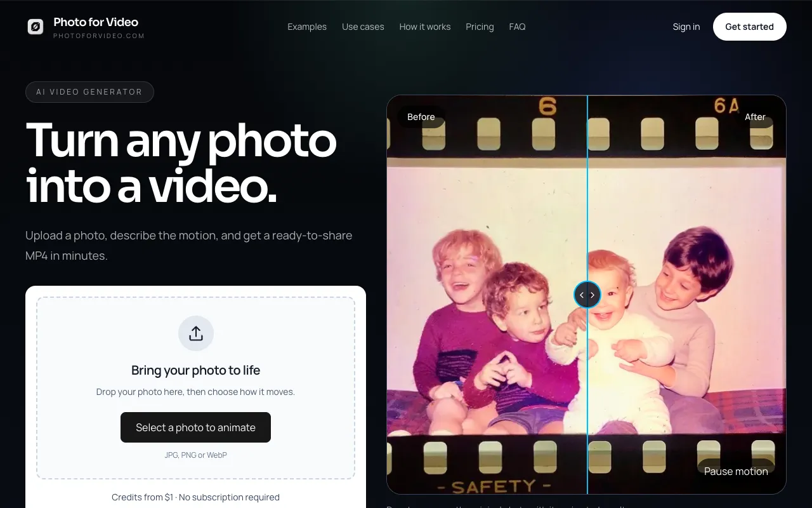The width and height of the screenshot is (812, 508).
Task: Click the Bring your photo to life heading
Action: (195, 370)
